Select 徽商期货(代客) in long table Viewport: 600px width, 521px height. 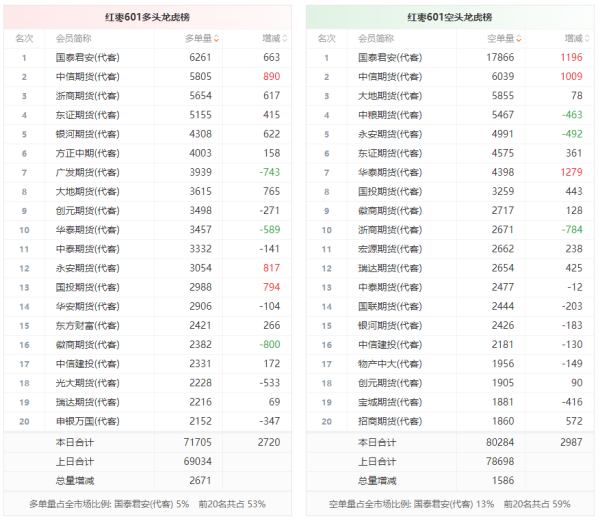tap(88, 345)
